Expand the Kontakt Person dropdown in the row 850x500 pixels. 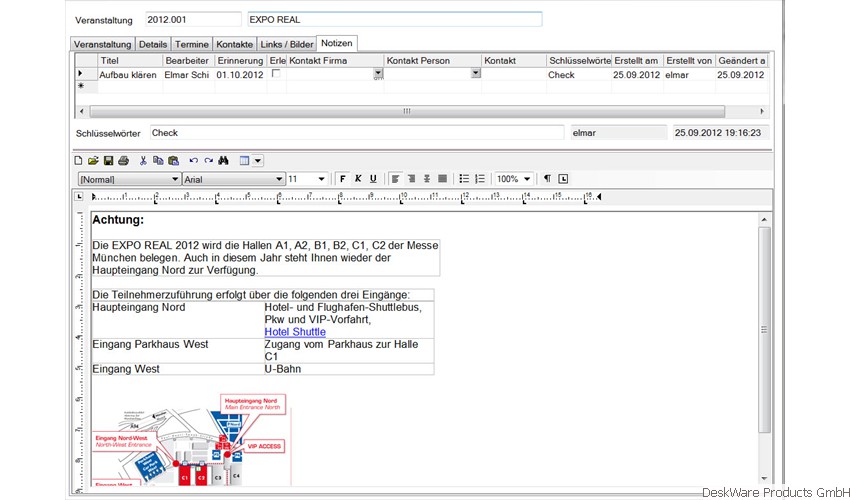pos(475,73)
